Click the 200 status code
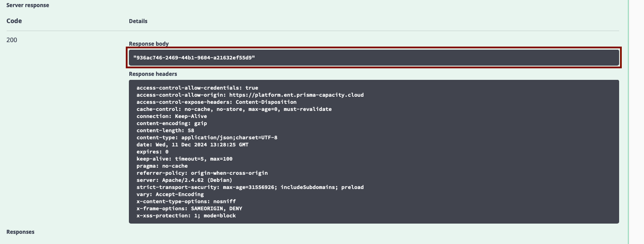The height and width of the screenshot is (244, 644). pos(12,40)
